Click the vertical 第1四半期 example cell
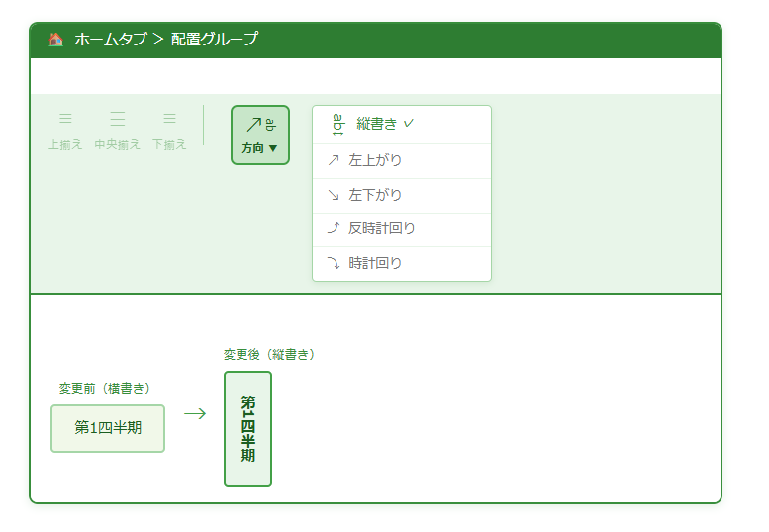Viewport: 769px width, 532px height. click(x=247, y=428)
